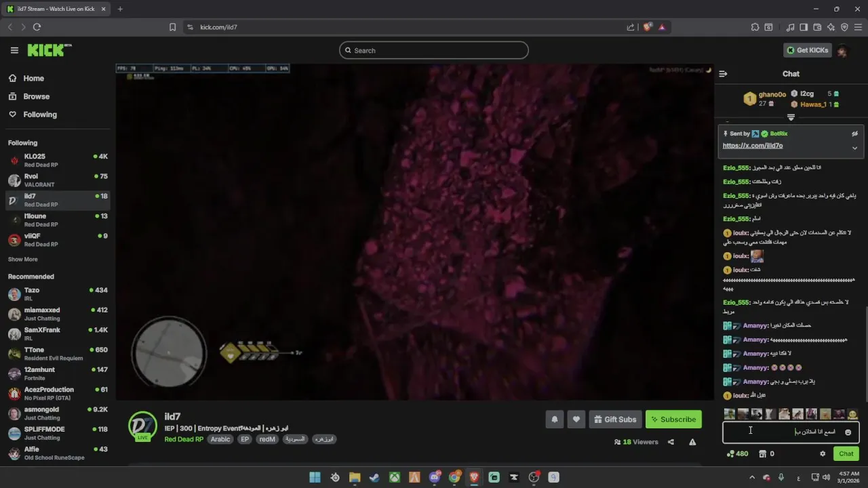The height and width of the screenshot is (488, 868).
Task: Send message with Chat button
Action: 846,453
